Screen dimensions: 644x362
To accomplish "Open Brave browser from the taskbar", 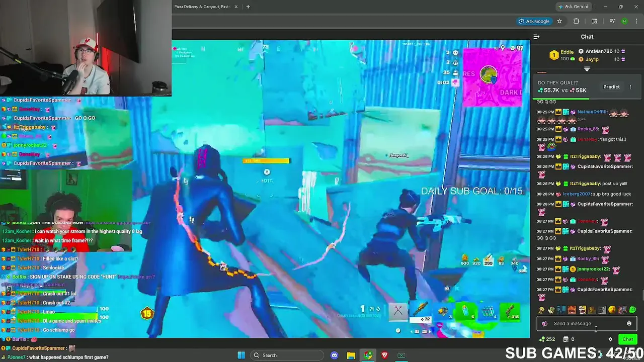I will (385, 355).
